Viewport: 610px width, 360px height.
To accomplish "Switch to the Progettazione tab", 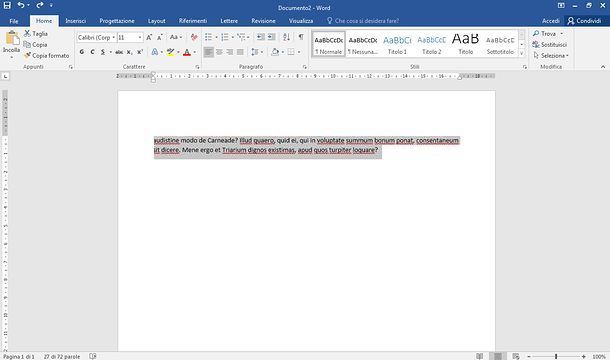I will pyautogui.click(x=117, y=21).
